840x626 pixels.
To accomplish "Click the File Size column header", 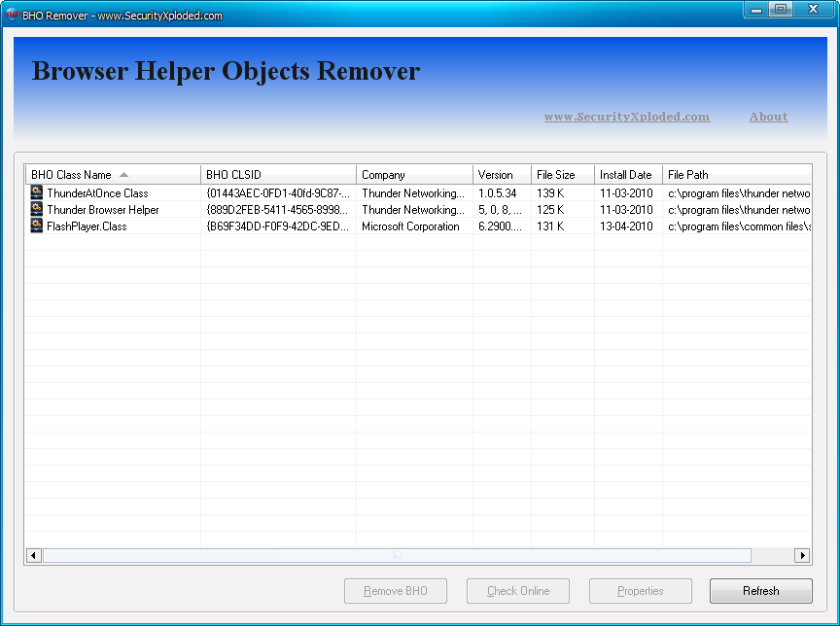I will point(562,175).
